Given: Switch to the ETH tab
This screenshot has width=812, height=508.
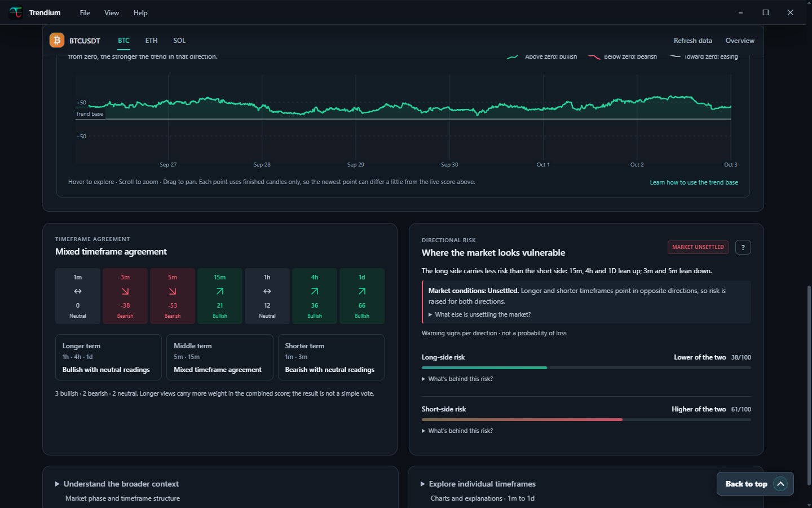Looking at the screenshot, I should pyautogui.click(x=151, y=41).
